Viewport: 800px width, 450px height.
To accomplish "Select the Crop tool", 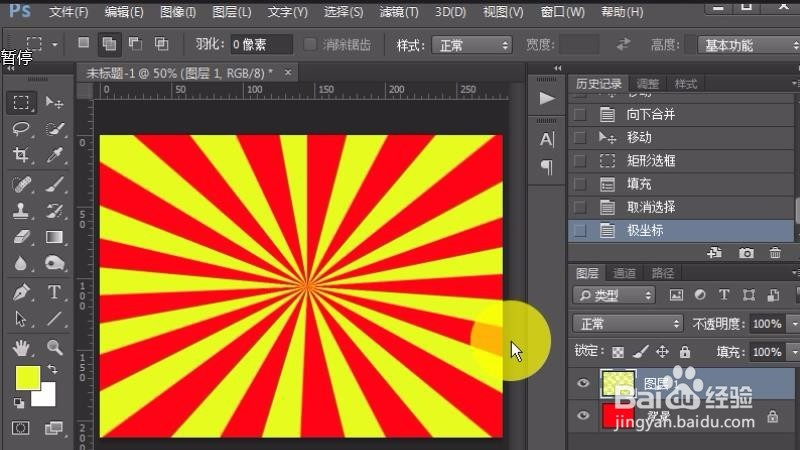I will point(21,155).
